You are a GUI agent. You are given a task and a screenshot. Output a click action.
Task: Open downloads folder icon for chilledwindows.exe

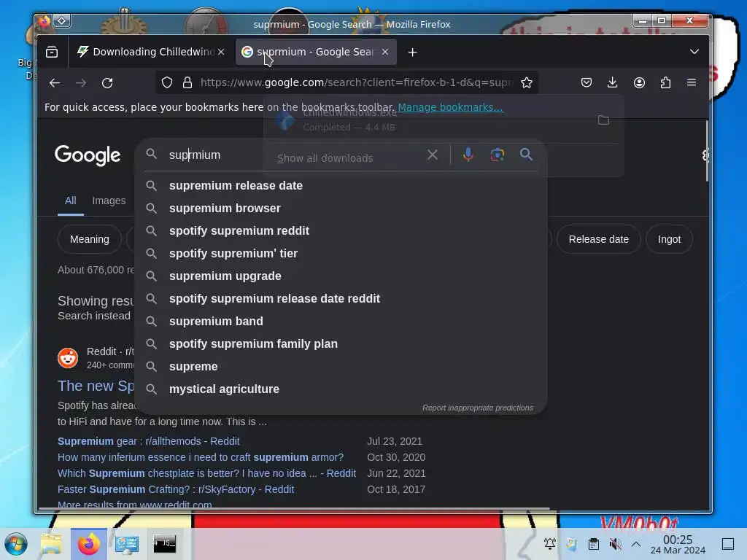(x=603, y=120)
